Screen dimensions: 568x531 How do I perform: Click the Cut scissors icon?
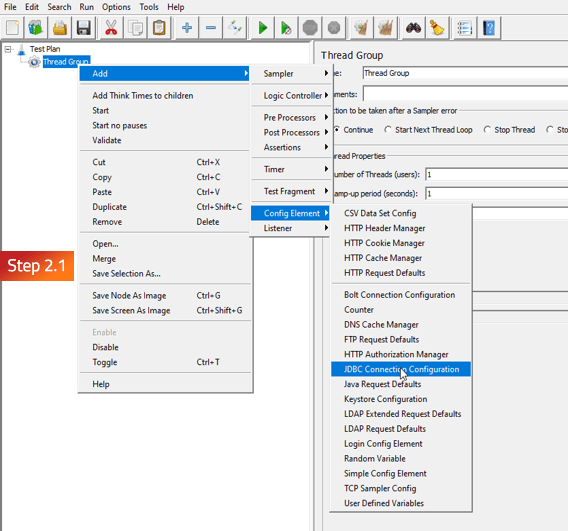click(111, 28)
